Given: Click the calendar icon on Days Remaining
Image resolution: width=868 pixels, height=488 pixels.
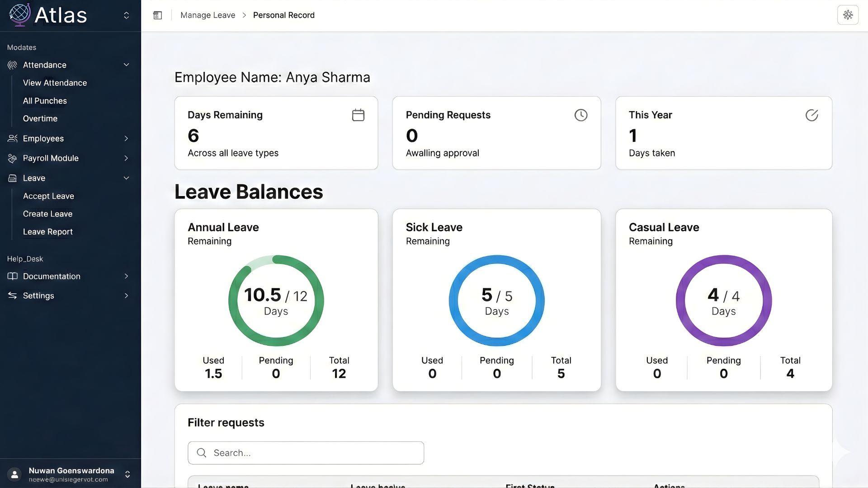Looking at the screenshot, I should pyautogui.click(x=358, y=115).
